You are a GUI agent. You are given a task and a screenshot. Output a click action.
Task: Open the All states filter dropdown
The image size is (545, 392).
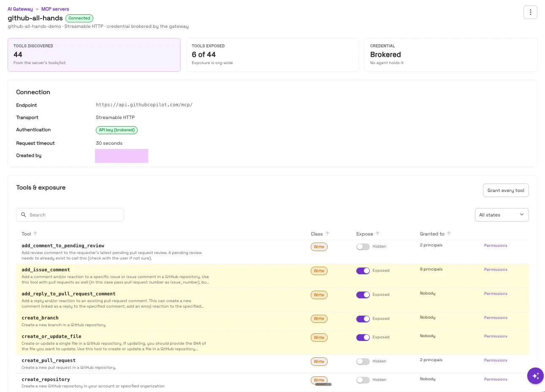(x=502, y=215)
